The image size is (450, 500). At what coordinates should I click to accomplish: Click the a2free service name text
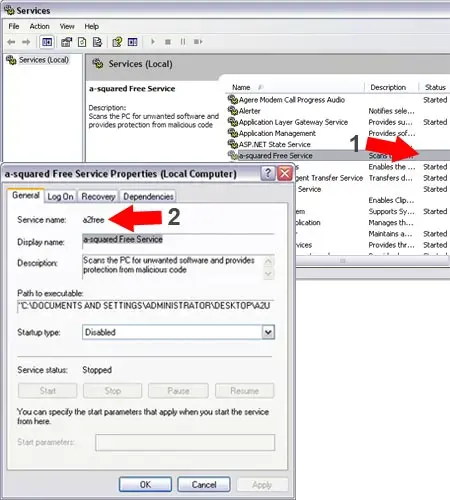(94, 220)
